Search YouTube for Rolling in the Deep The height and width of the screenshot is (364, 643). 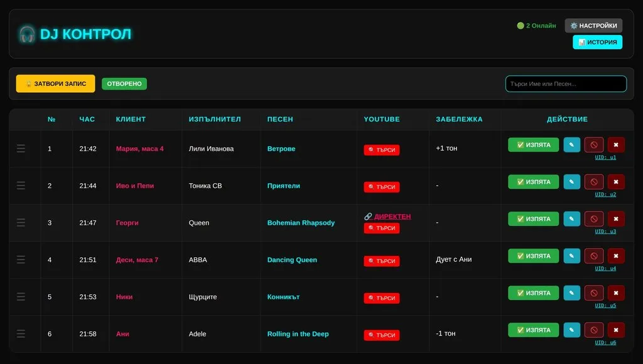[x=381, y=335]
